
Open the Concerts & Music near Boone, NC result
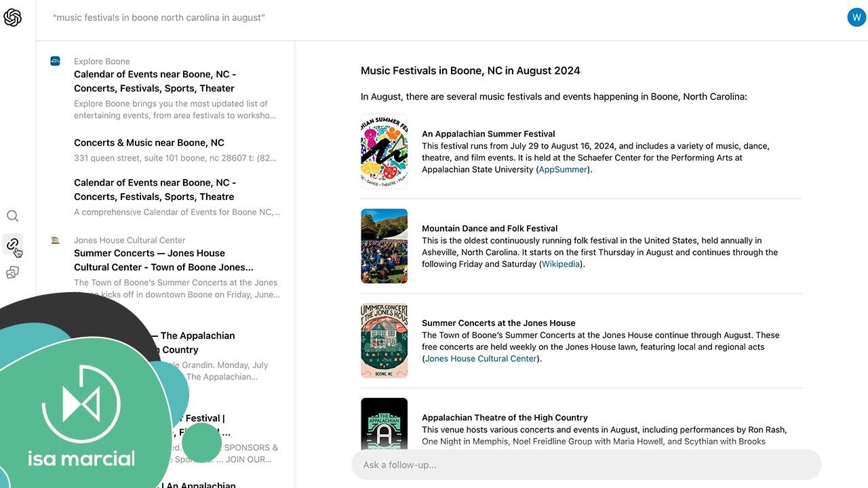[x=149, y=142]
